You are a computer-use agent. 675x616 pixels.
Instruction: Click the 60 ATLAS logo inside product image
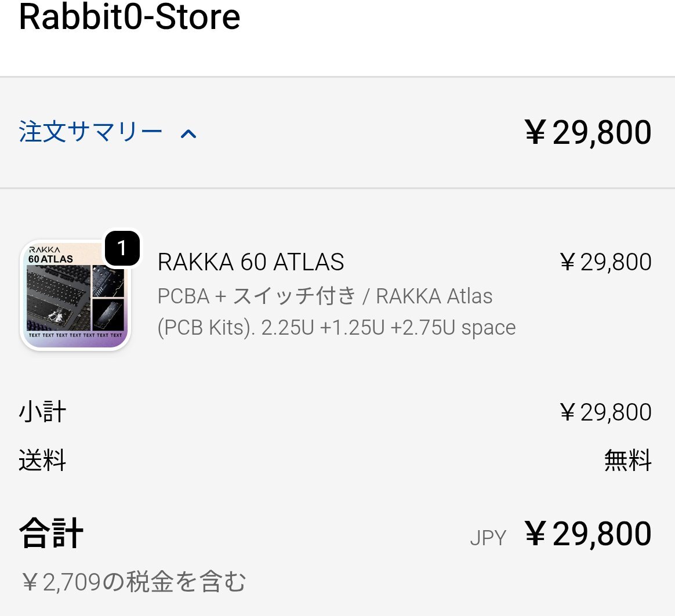51,259
